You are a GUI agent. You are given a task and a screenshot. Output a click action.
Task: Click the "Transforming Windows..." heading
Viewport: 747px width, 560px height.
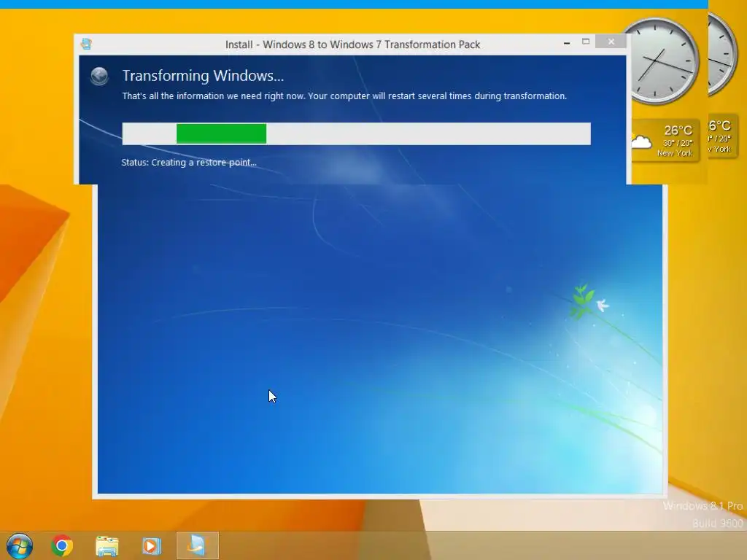pos(203,76)
